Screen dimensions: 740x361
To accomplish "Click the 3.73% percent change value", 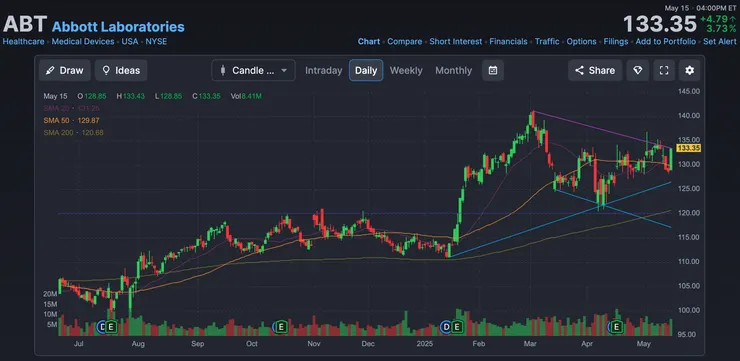I will click(x=722, y=29).
